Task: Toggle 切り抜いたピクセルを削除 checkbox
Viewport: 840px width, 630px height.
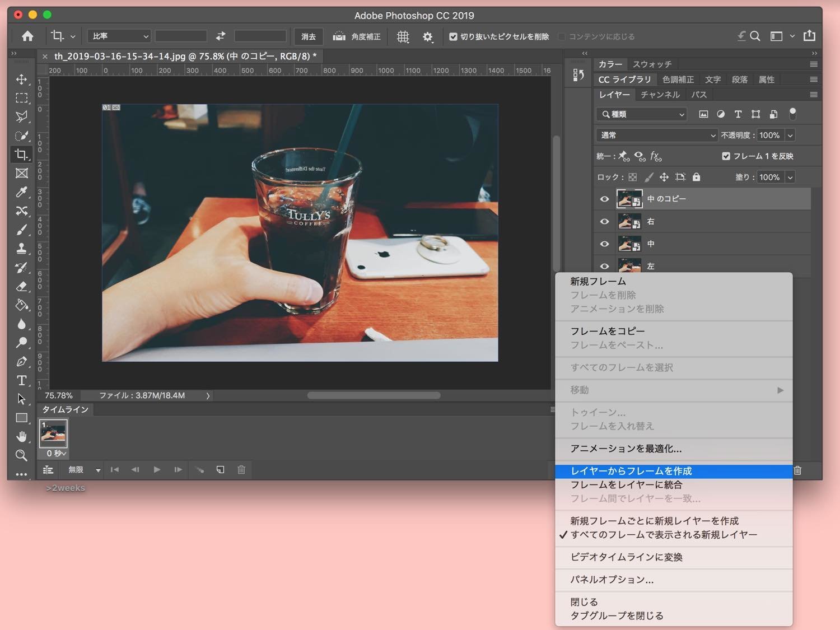Action: point(453,37)
